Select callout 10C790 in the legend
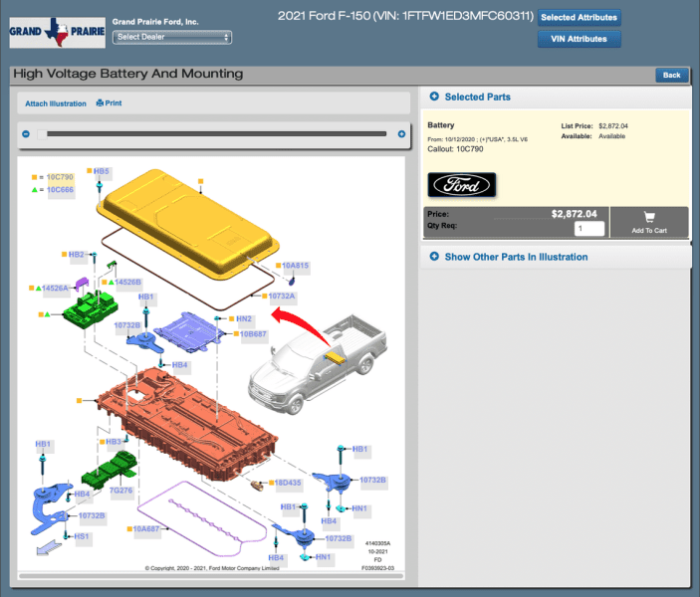 (60, 177)
